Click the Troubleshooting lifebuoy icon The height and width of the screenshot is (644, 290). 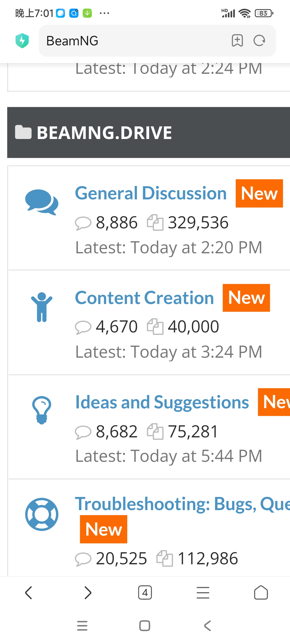click(42, 514)
